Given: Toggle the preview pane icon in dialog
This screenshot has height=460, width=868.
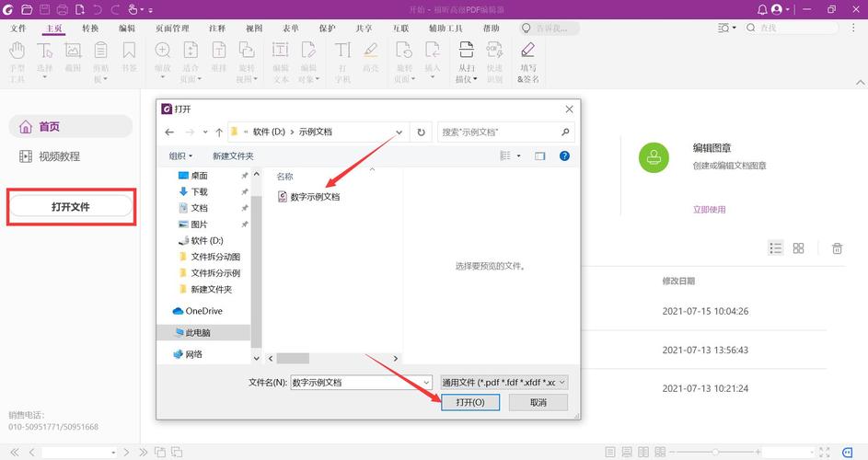Looking at the screenshot, I should pyautogui.click(x=539, y=156).
